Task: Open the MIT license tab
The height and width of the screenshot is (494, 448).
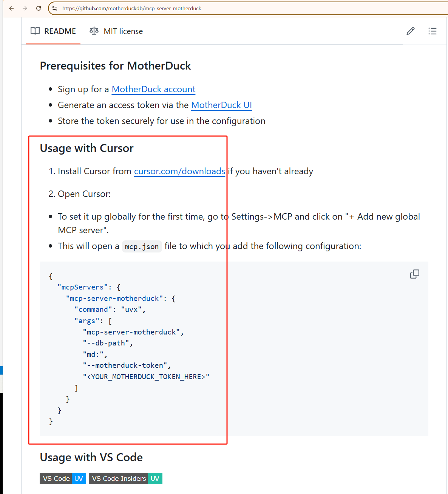Action: tap(123, 31)
